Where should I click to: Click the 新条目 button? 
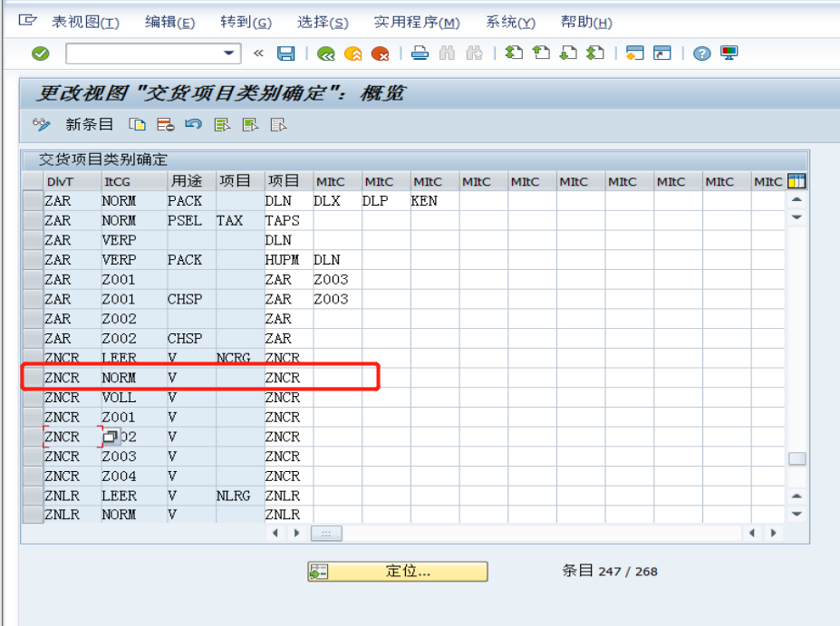(x=89, y=125)
